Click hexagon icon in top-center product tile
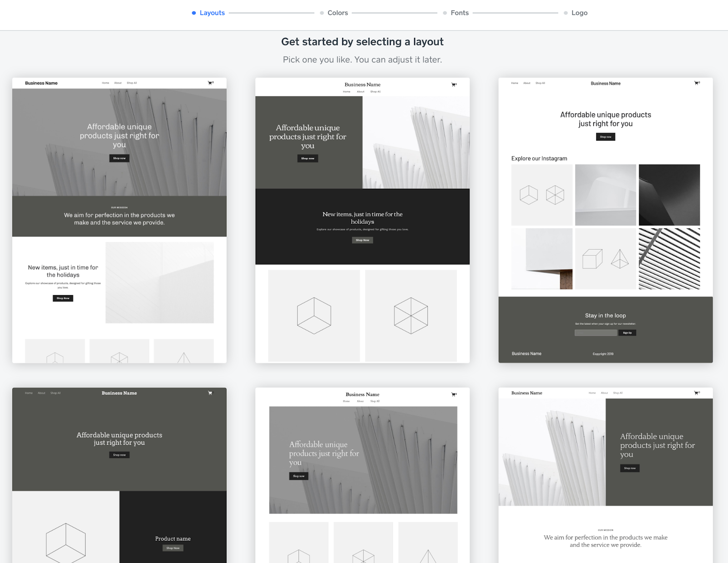 pos(410,315)
